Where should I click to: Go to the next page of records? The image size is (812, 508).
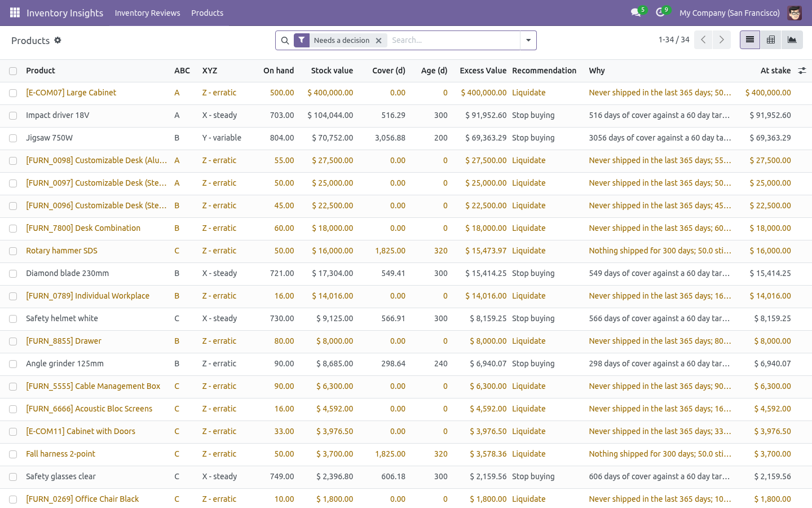722,40
